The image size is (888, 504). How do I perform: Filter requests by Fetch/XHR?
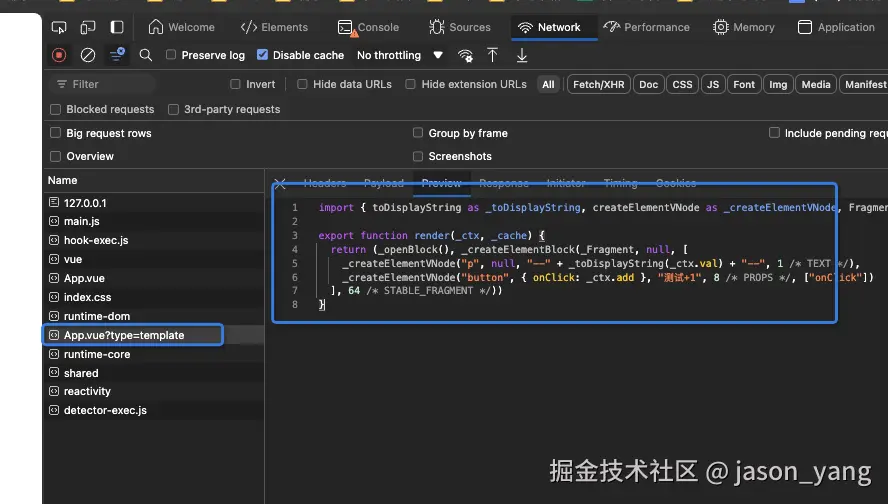pyautogui.click(x=599, y=84)
